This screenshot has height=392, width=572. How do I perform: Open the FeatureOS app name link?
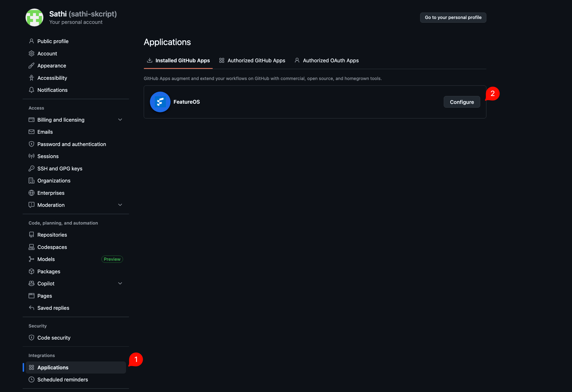click(x=187, y=102)
